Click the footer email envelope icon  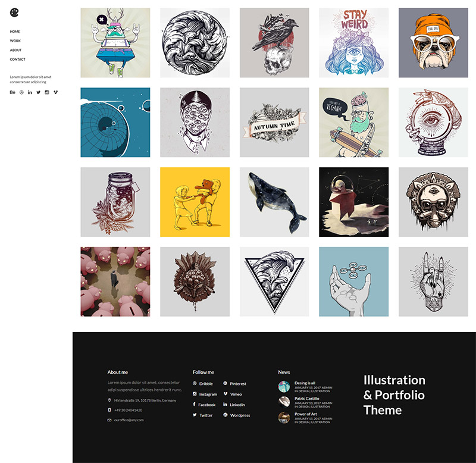(x=109, y=420)
